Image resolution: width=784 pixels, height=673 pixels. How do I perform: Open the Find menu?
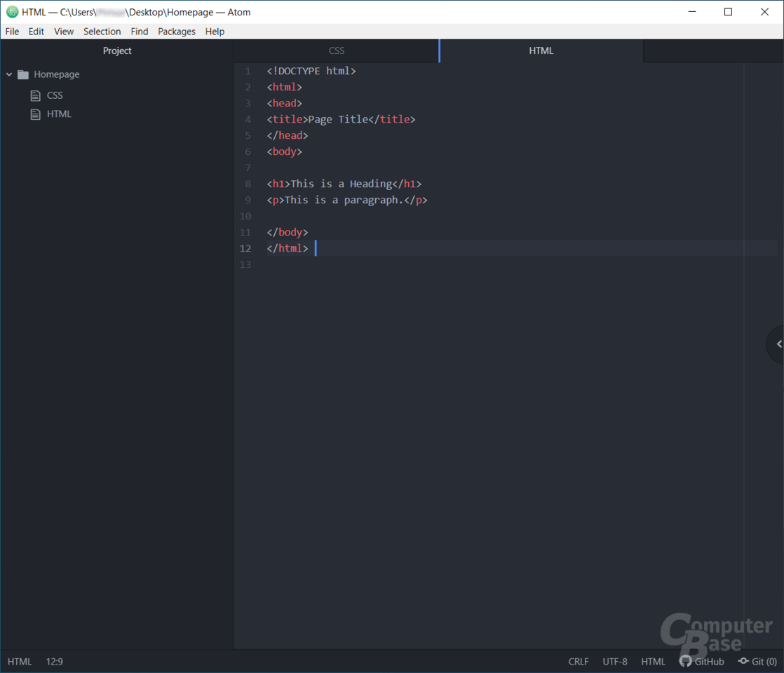click(139, 31)
